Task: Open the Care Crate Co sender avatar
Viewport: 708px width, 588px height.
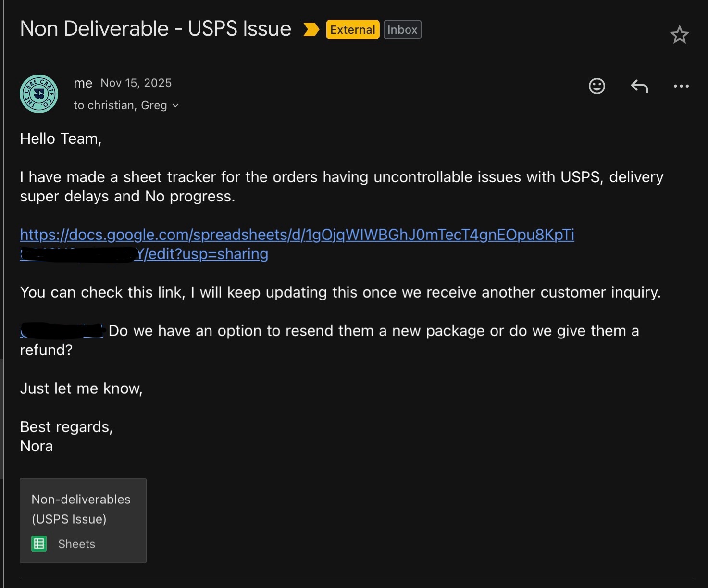Action: point(39,94)
